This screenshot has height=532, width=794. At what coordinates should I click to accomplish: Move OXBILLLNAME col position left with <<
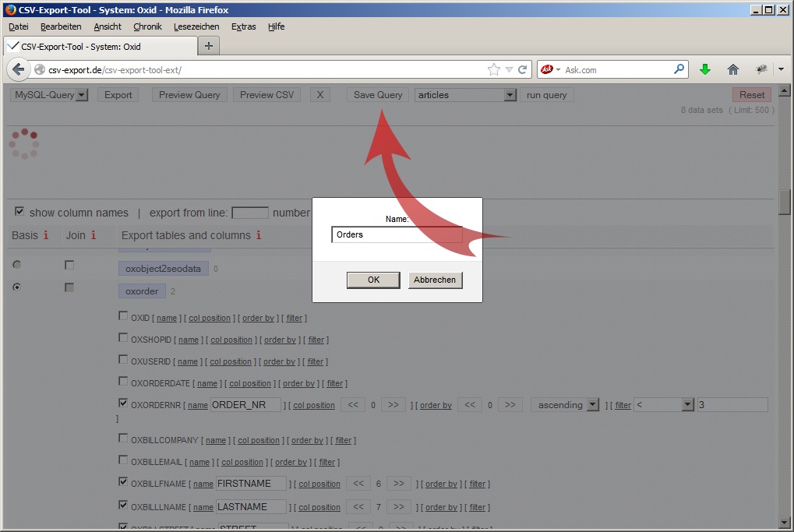(x=358, y=507)
